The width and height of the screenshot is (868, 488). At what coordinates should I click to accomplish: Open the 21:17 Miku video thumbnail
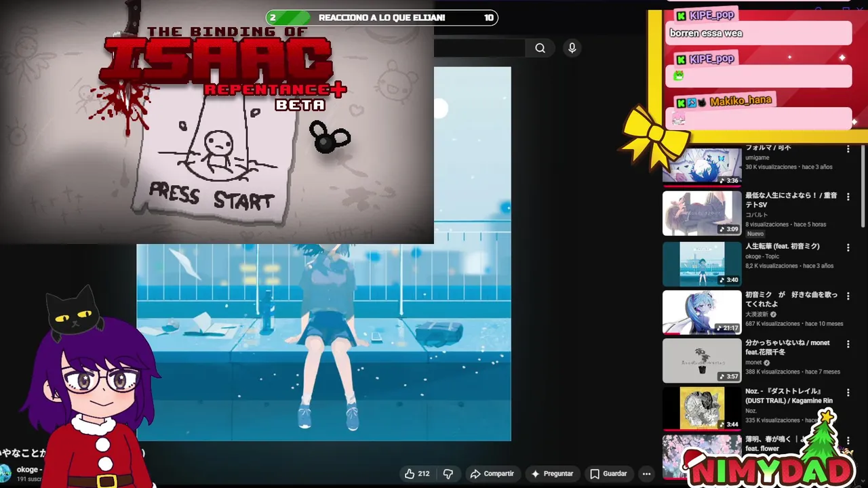[x=702, y=312]
